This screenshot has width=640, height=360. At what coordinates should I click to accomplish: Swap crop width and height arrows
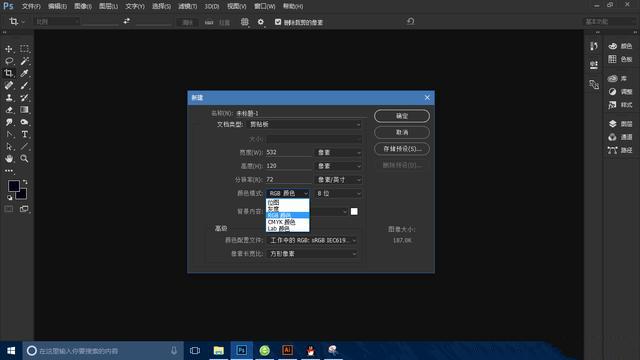pyautogui.click(x=127, y=21)
